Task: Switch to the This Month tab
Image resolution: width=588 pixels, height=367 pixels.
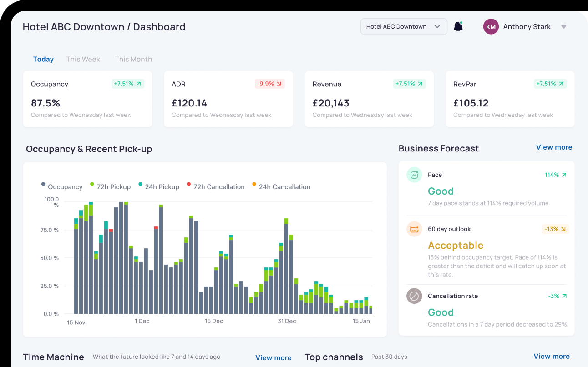Action: [133, 59]
